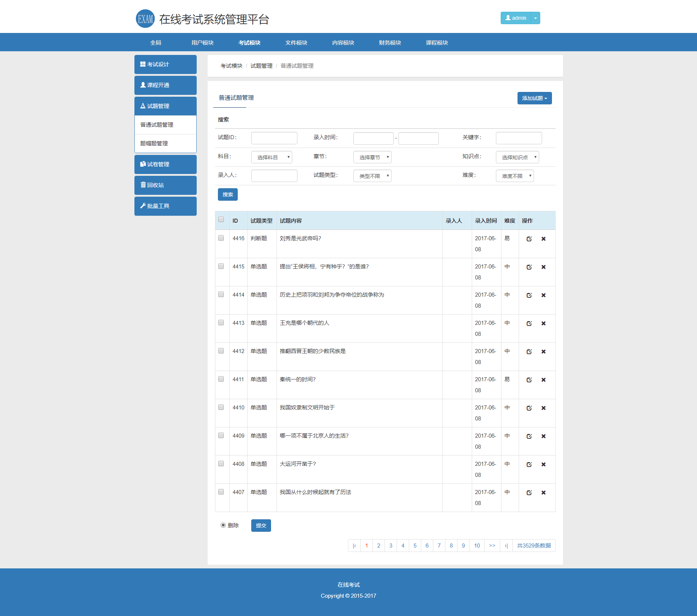Image resolution: width=697 pixels, height=616 pixels.
Task: Delete question 4411 using X icon
Action: (544, 380)
